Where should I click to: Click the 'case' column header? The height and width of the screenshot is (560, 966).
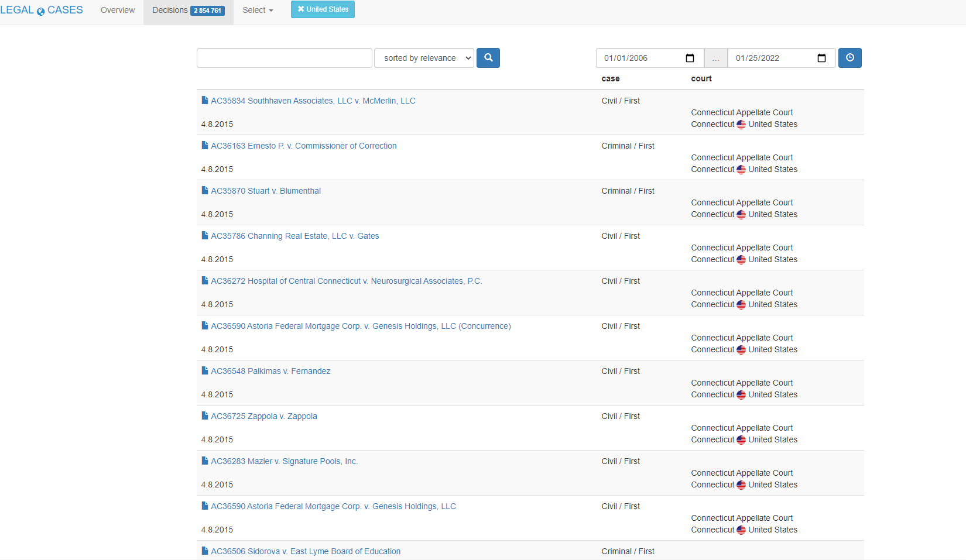click(611, 78)
